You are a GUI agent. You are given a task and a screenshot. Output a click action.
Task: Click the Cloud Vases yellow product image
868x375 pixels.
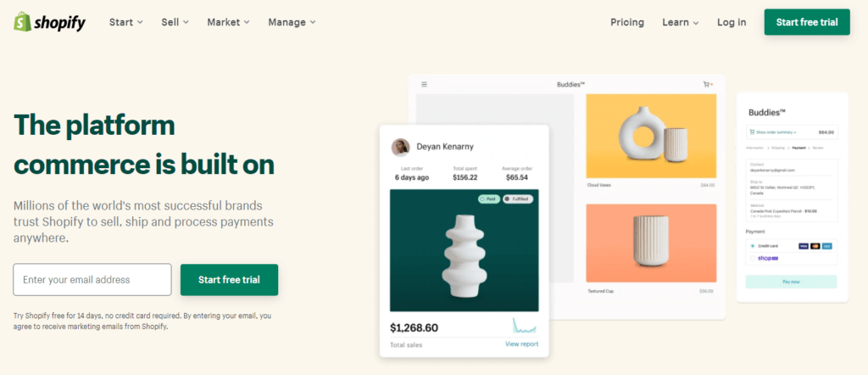pyautogui.click(x=651, y=137)
